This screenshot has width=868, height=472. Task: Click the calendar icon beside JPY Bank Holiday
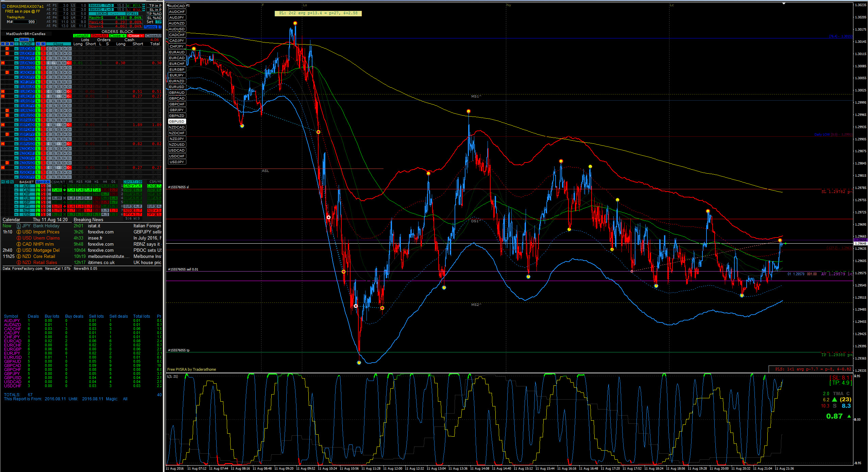pyautogui.click(x=19, y=226)
